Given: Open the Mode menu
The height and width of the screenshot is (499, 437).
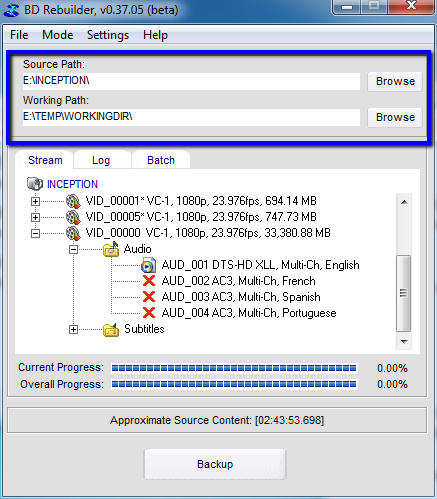Looking at the screenshot, I should click(57, 35).
